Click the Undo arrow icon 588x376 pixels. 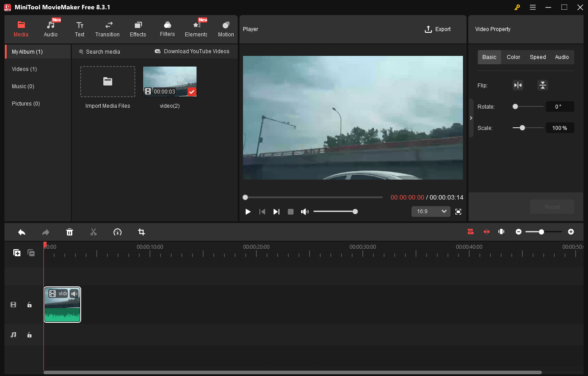(22, 232)
